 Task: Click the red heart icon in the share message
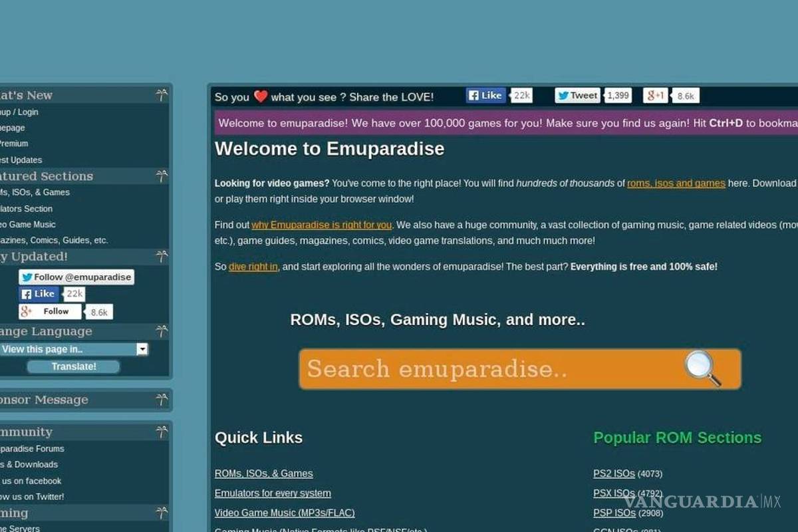(x=259, y=96)
